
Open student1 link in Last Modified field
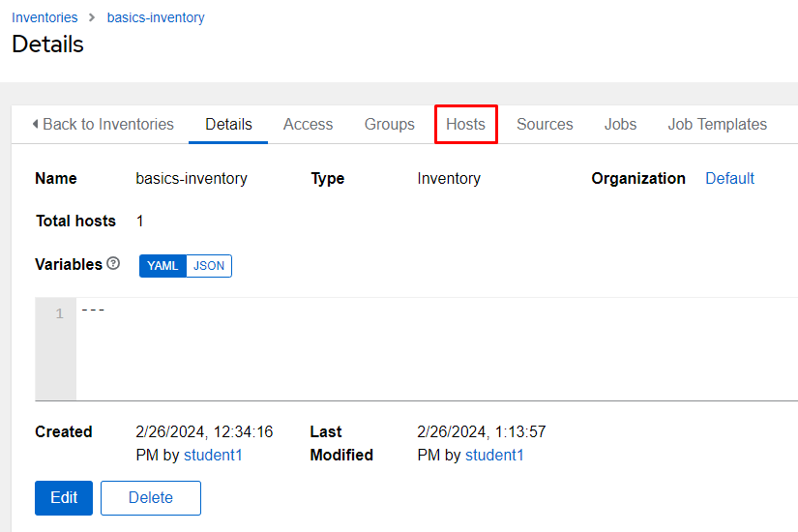point(494,455)
